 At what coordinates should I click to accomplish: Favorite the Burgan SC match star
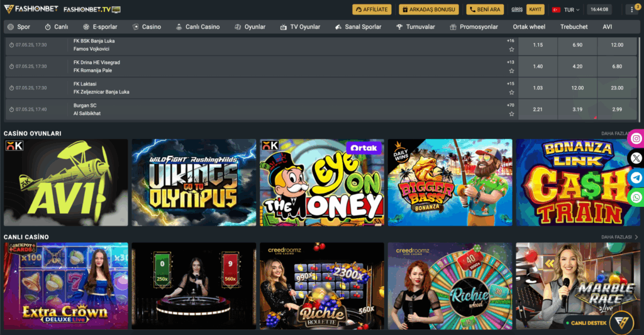pos(511,114)
